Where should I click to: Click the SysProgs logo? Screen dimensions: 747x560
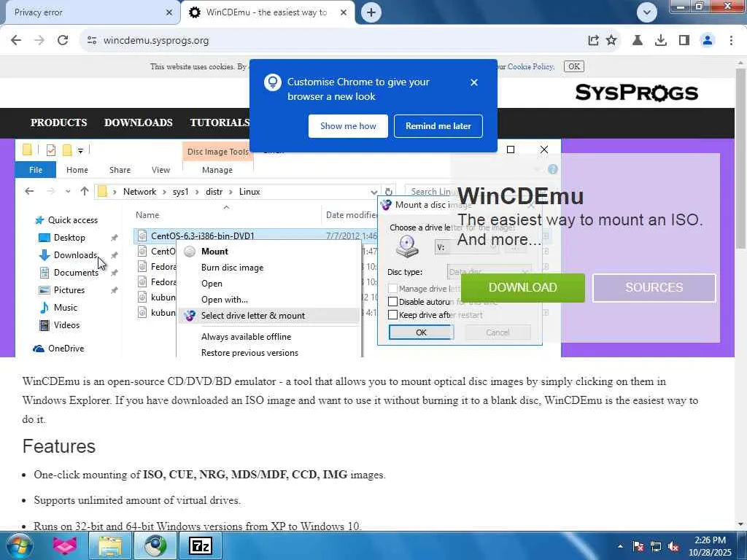(x=636, y=93)
